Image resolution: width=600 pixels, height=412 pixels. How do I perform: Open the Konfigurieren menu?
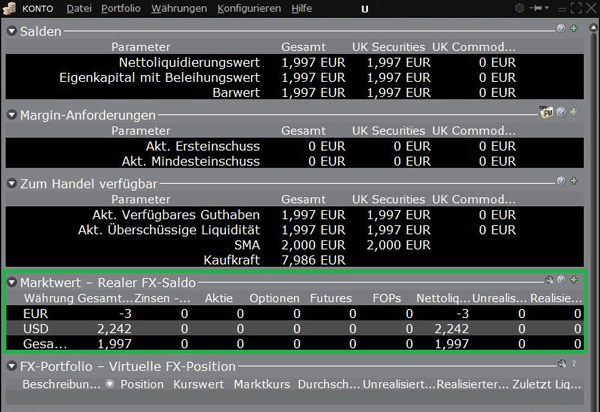click(249, 8)
